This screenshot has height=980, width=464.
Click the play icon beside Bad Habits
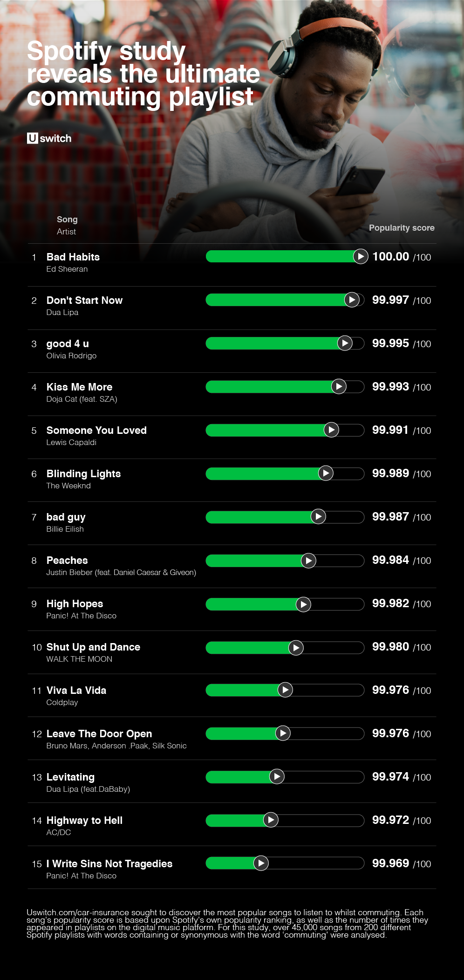(x=361, y=256)
